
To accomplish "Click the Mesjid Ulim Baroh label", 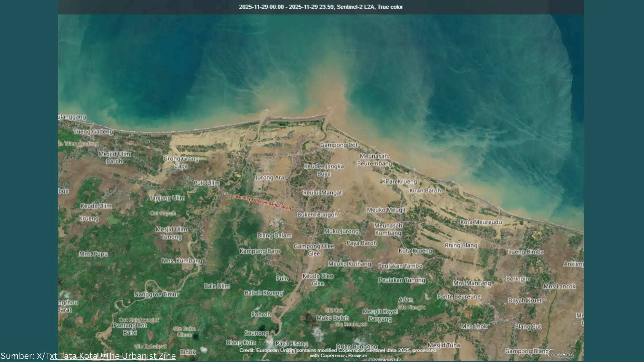I will coord(116,157).
